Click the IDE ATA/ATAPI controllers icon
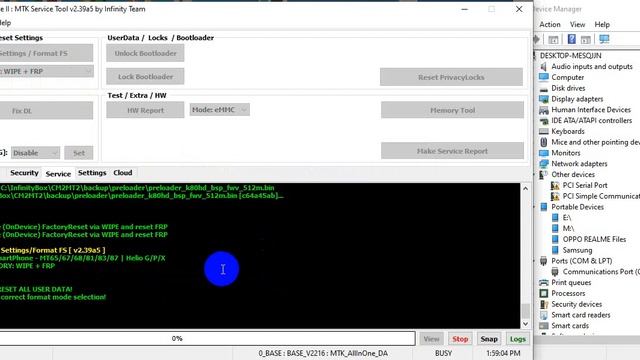This screenshot has width=640, height=360. pyautogui.click(x=544, y=120)
